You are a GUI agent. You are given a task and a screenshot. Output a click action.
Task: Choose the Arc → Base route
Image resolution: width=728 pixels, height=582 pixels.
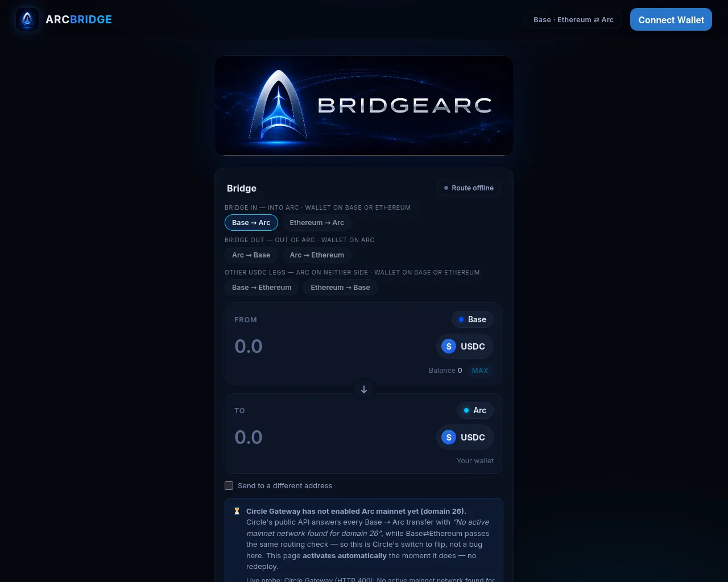click(251, 255)
